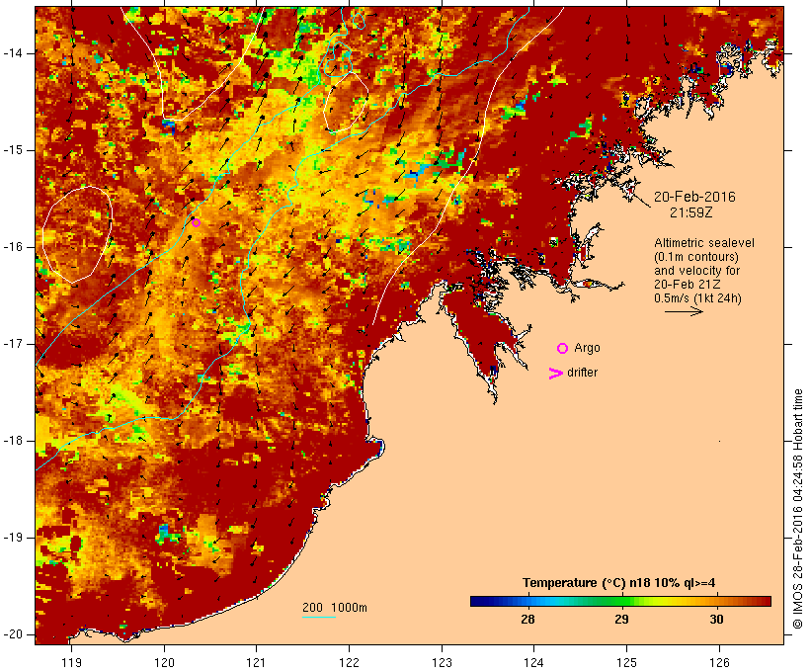The height and width of the screenshot is (672, 810).
Task: Click the '20-Feb-2016' date text
Action: tap(694, 197)
